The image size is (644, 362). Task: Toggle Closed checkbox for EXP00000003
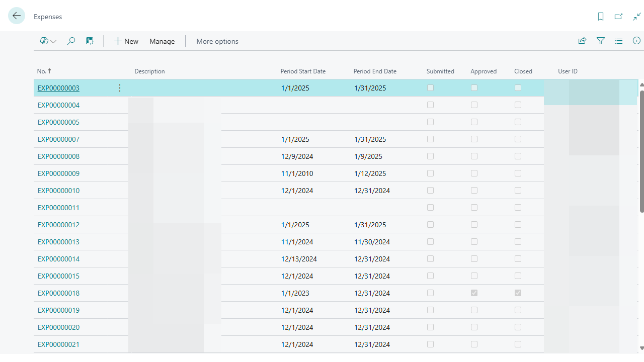pos(518,88)
